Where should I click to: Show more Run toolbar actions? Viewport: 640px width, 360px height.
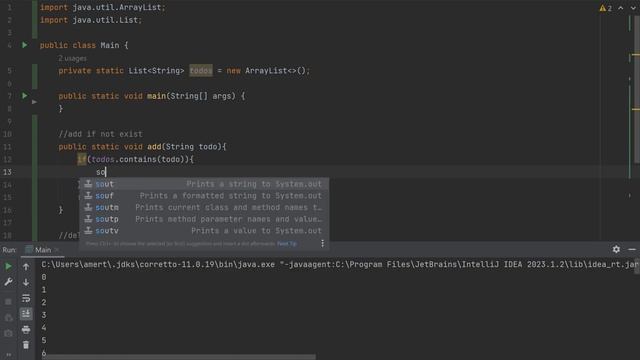[x=8, y=355]
